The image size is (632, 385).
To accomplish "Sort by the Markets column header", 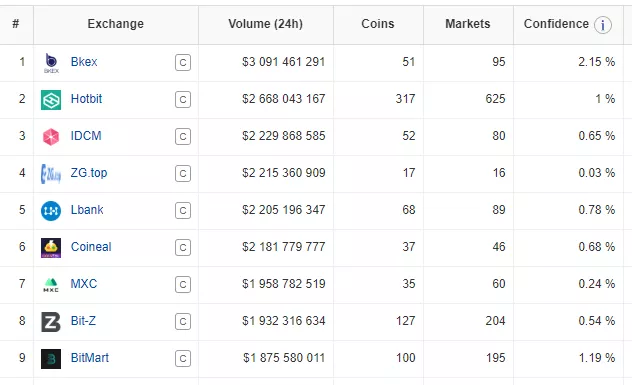I will [468, 24].
